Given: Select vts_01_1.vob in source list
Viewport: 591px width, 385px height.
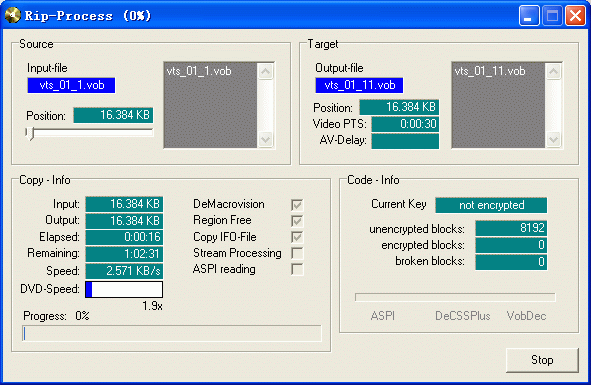Looking at the screenshot, I should [x=199, y=71].
